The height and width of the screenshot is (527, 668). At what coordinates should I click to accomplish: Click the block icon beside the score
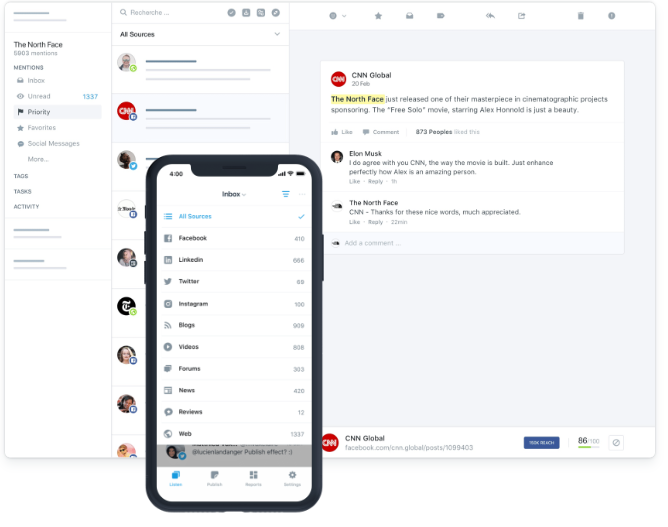(x=616, y=443)
